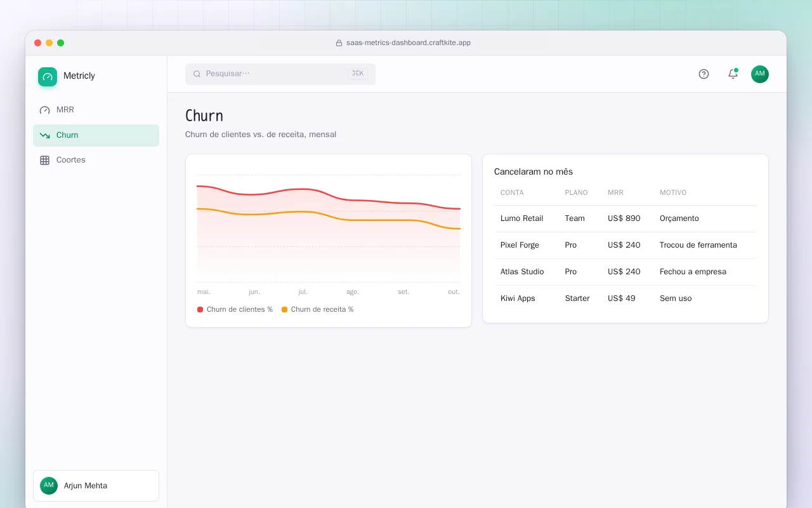Click the Coortes grid icon in sidebar
812x508 pixels.
(x=44, y=160)
